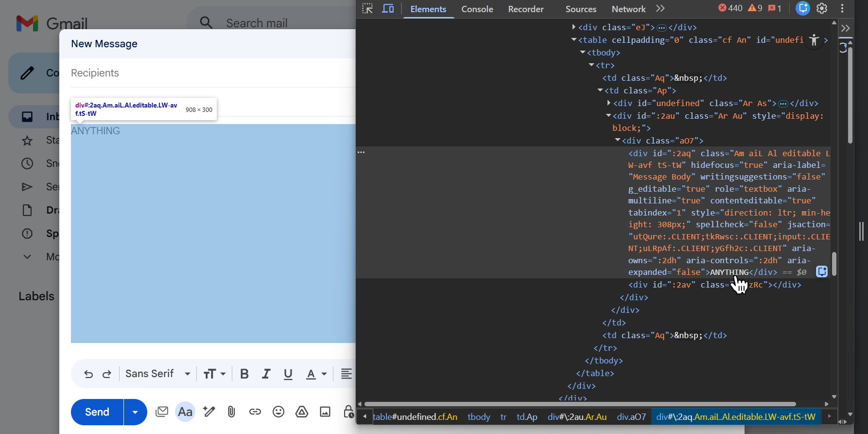Image resolution: width=868 pixels, height=434 pixels.
Task: Open the Sources tab
Action: (581, 9)
